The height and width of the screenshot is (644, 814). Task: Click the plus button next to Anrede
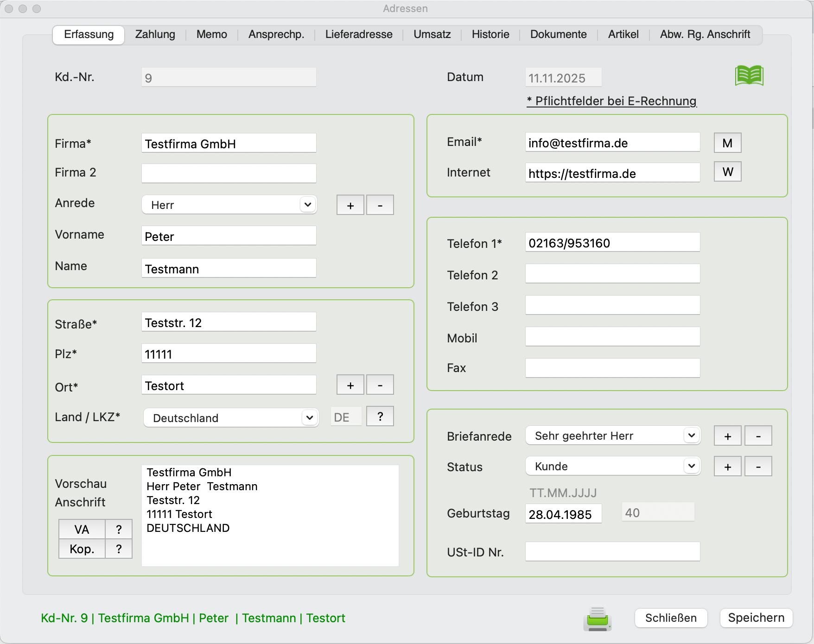(x=350, y=205)
